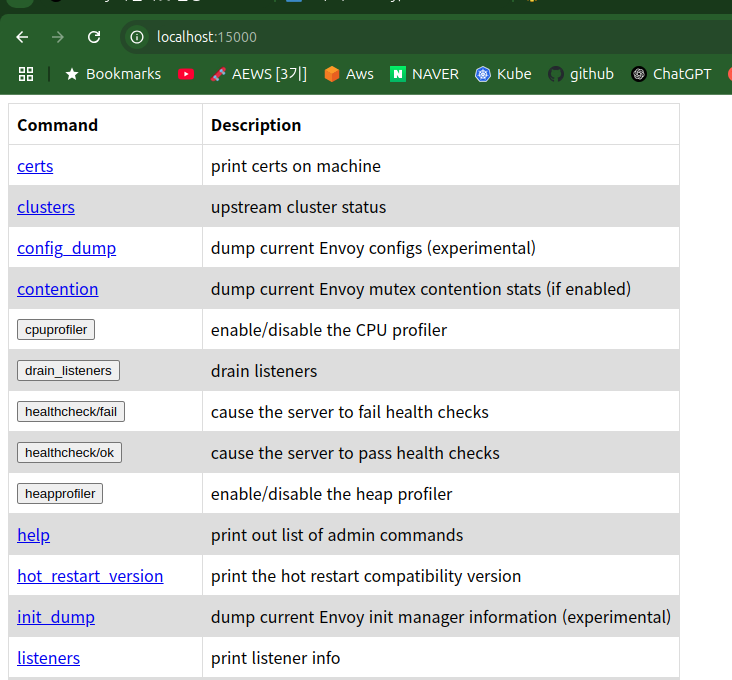Click 'dump current Envoy mutex contention stats' text
Screen dimensions: 732x680
376,289
